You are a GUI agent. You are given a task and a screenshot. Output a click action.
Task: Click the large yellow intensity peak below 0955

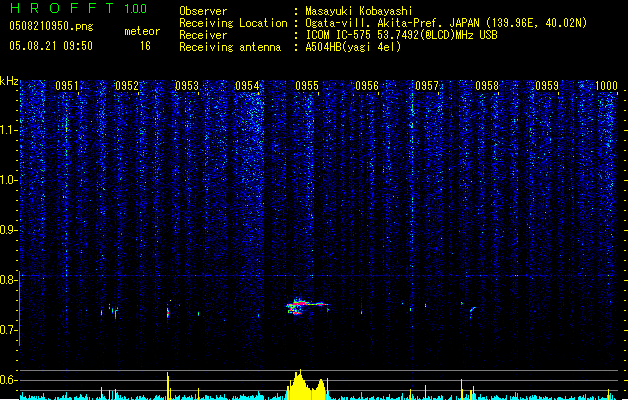[306, 385]
